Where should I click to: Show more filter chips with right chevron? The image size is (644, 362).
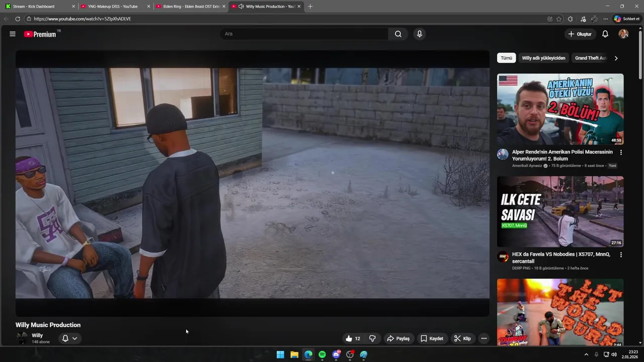tap(616, 58)
